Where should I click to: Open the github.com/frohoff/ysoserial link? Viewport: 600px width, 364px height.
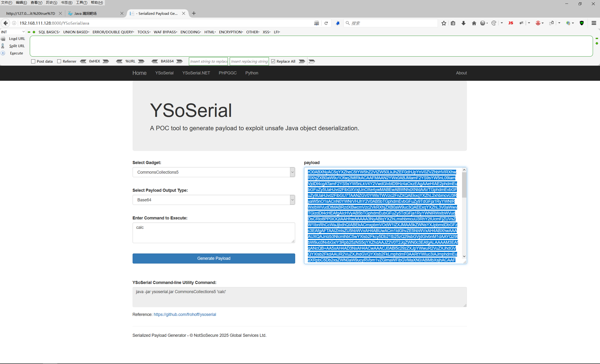185,314
